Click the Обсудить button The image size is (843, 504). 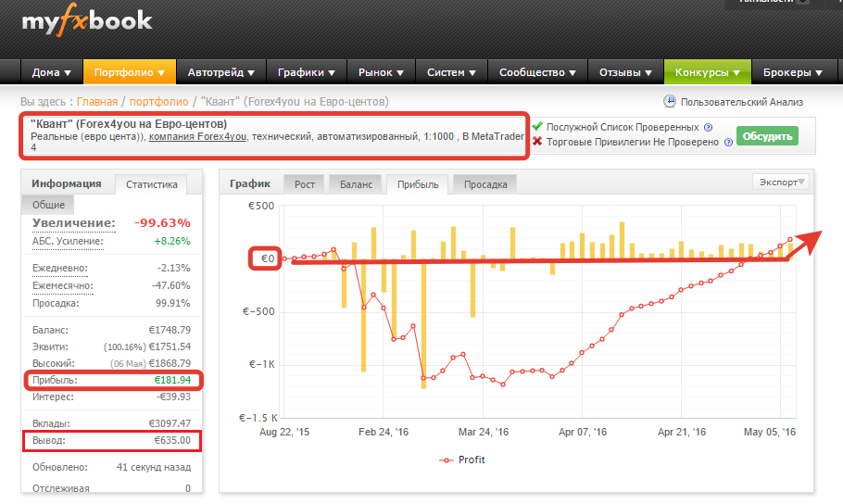[767, 136]
